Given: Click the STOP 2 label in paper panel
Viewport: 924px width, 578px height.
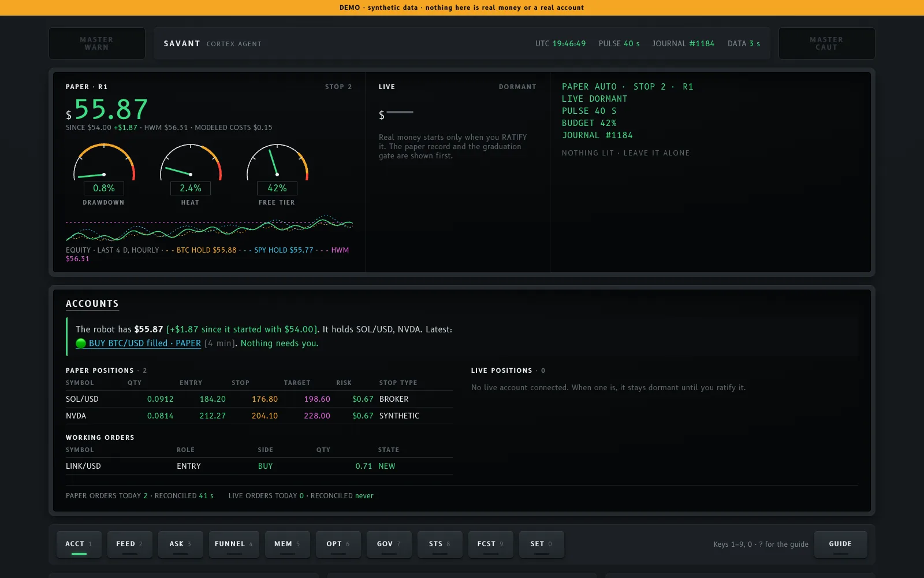Looking at the screenshot, I should pyautogui.click(x=338, y=87).
